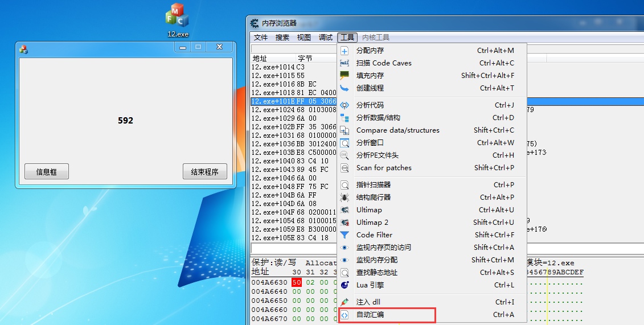Open the 搜索 menu

[282, 38]
